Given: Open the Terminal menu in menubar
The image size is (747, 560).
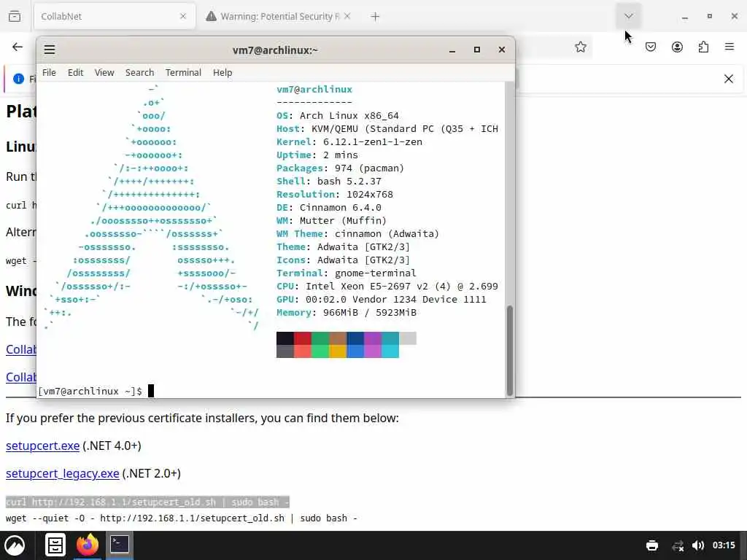Looking at the screenshot, I should click(183, 72).
